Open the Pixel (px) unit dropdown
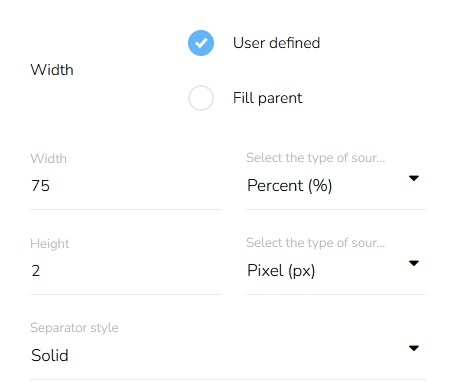The image size is (453, 387). (336, 271)
